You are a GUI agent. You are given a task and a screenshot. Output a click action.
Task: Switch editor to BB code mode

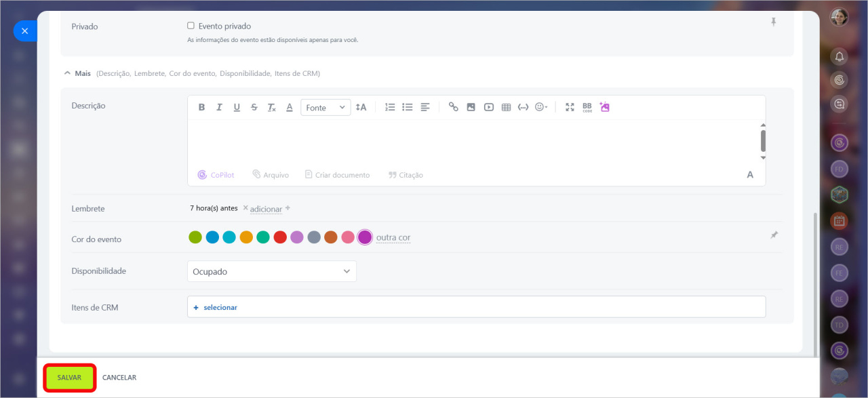point(587,107)
